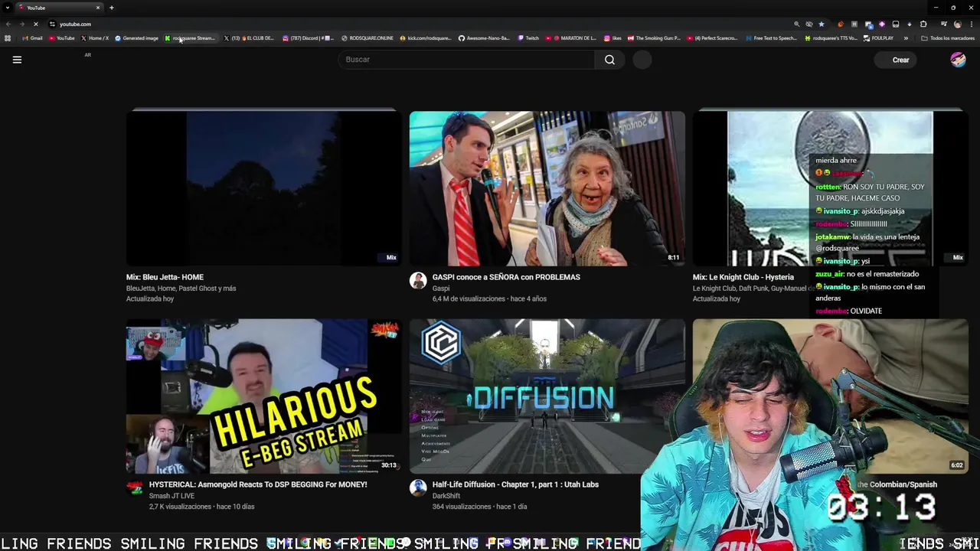Click the Gaspi channel avatar
The image size is (980, 551).
418,281
